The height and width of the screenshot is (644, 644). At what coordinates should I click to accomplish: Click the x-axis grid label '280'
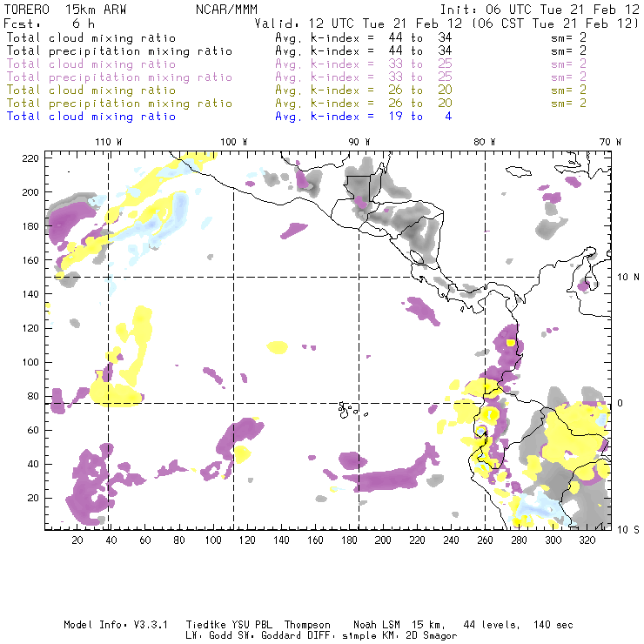519,540
